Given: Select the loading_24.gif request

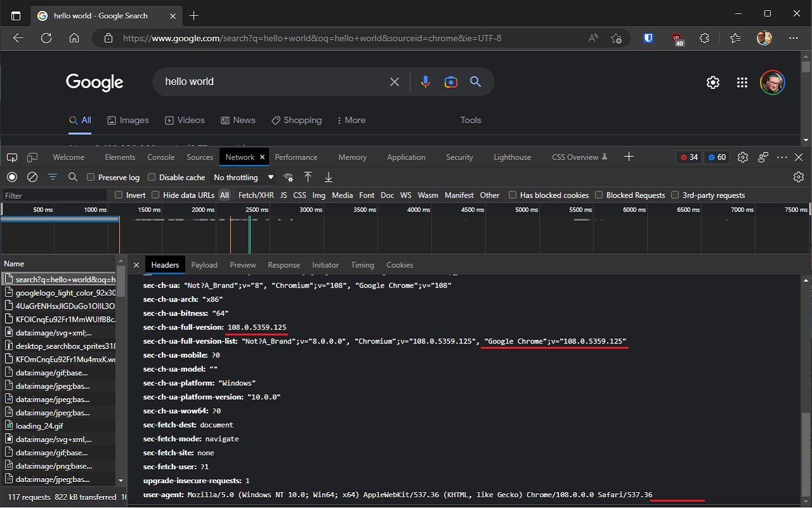Looking at the screenshot, I should coord(59,426).
